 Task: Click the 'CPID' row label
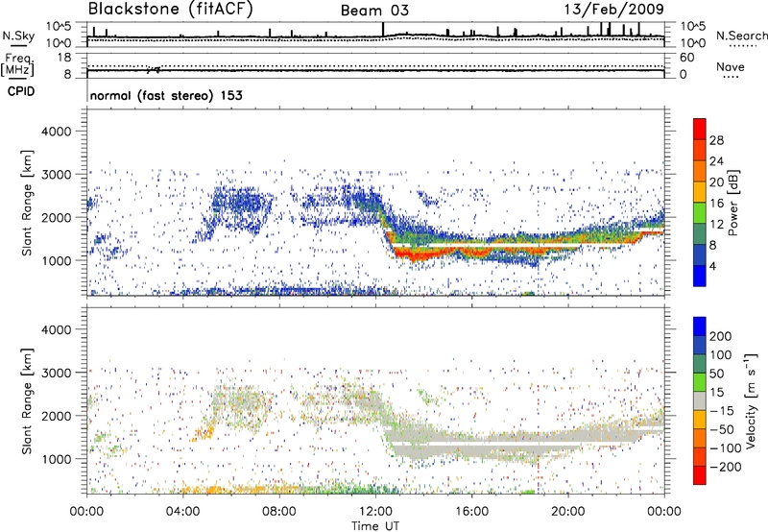click(x=21, y=91)
